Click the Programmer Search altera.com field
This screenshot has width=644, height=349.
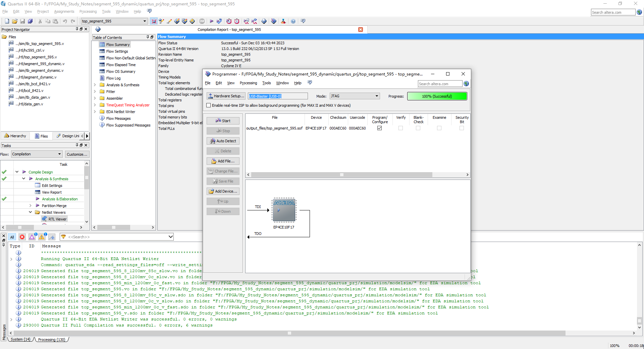[x=440, y=84]
